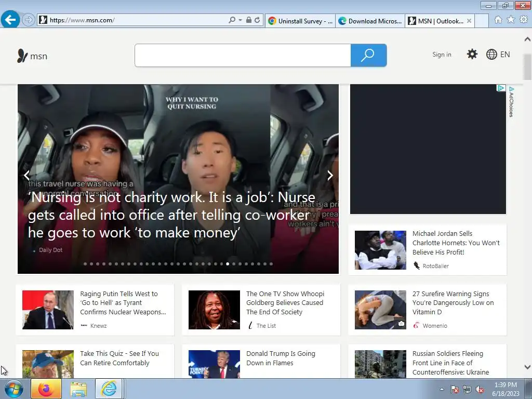Viewport: 532px width, 399px height.
Task: Click the Action Center flag tray icon
Action: coord(455,389)
